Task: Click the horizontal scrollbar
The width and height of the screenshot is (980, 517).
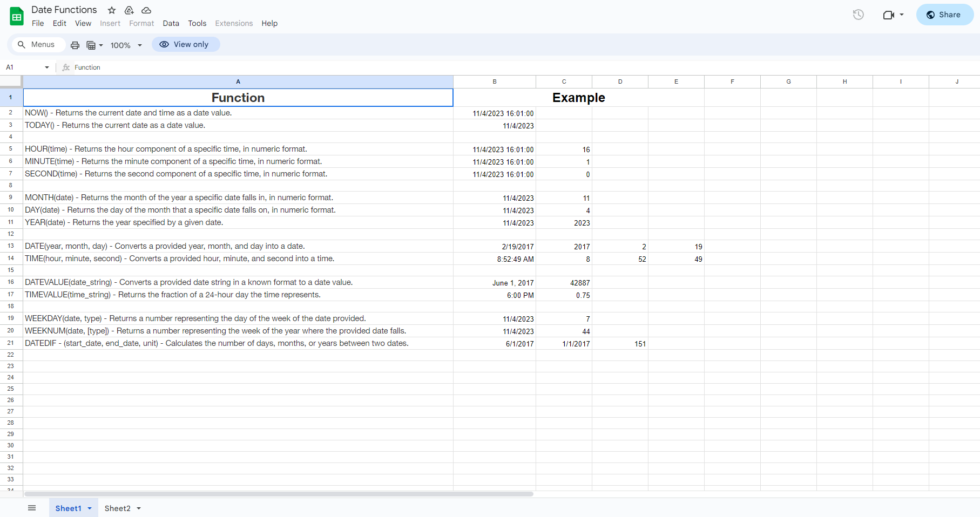Action: coord(279,494)
